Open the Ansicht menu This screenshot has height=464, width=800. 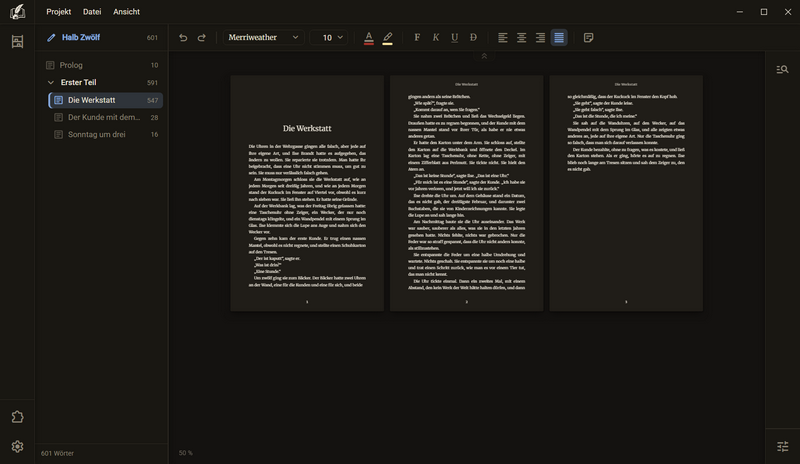point(127,12)
